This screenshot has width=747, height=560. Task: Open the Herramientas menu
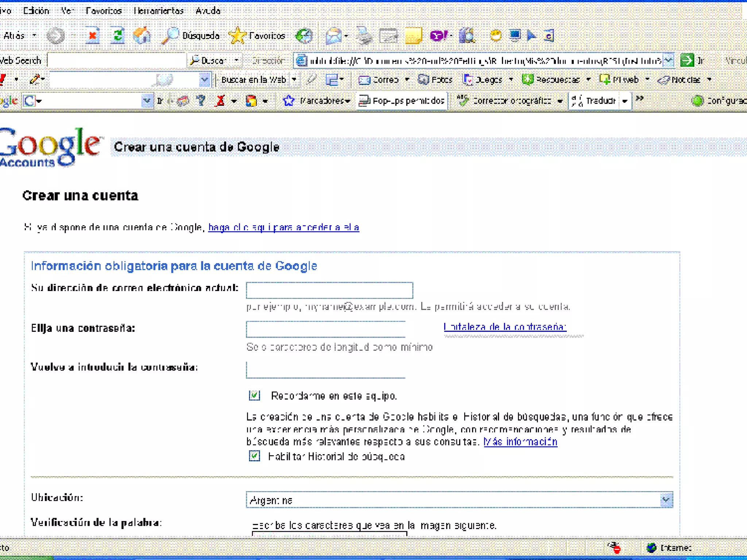click(x=159, y=11)
